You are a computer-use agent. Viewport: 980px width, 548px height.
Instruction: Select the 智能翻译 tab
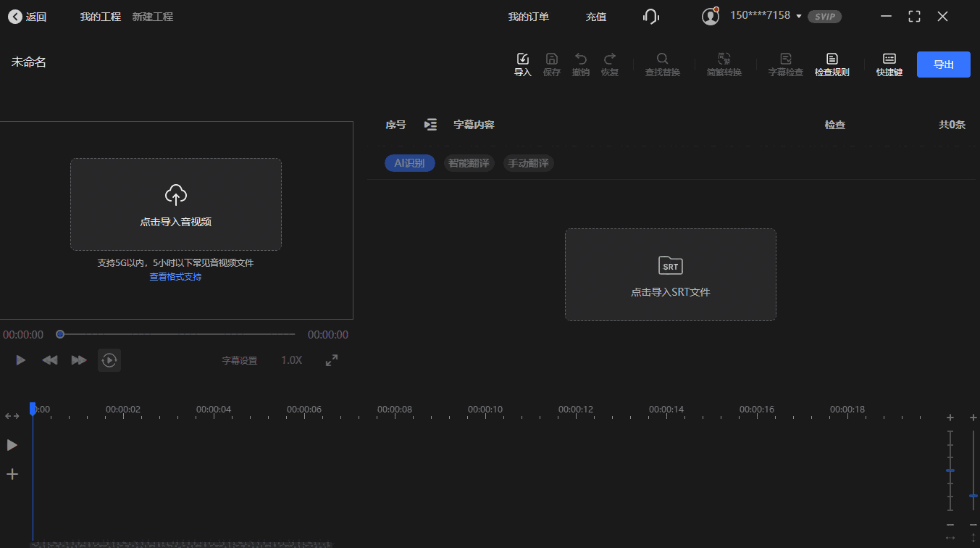coord(469,163)
